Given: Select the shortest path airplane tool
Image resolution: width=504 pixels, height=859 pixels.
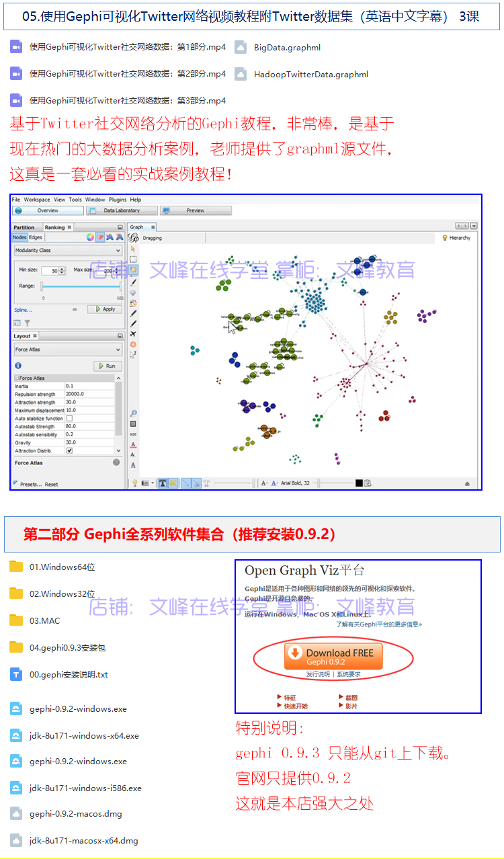Looking at the screenshot, I should pyautogui.click(x=133, y=333).
